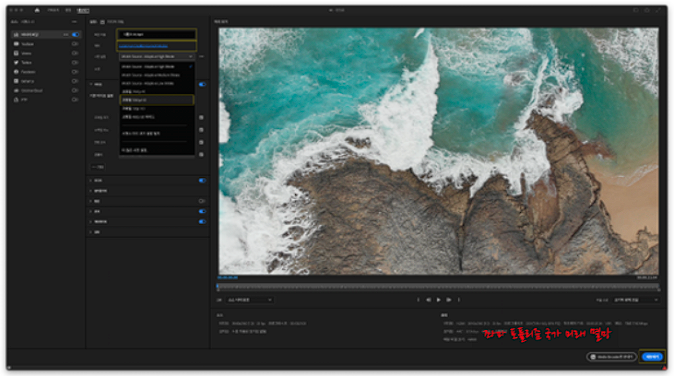The height and width of the screenshot is (378, 674).
Task: Expand the Audio settings section
Action: [x=91, y=181]
